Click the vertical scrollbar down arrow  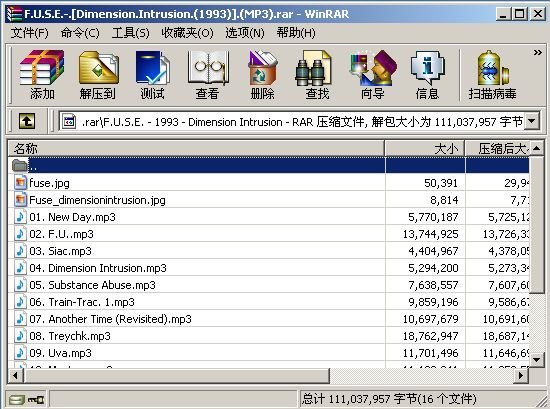tap(537, 360)
